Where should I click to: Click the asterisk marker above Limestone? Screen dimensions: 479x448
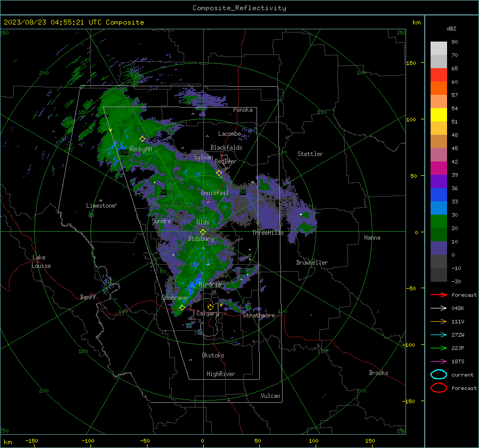click(x=101, y=201)
